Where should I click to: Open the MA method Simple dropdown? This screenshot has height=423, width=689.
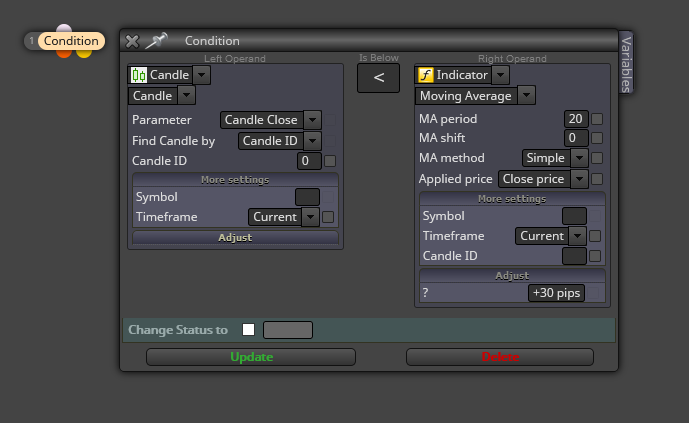[x=579, y=158]
